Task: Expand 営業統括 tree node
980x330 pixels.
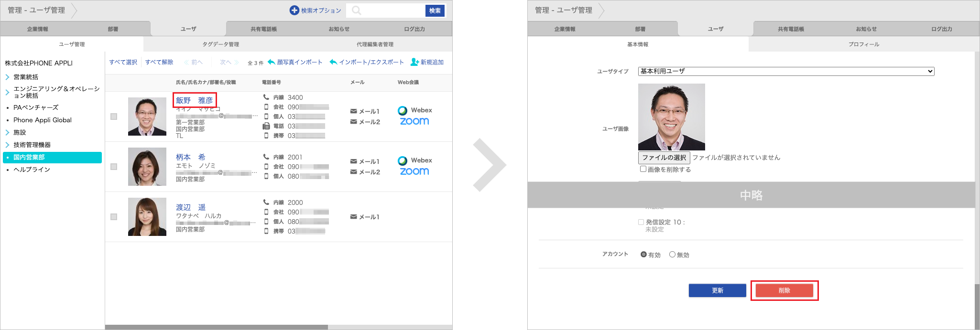Action: pos(7,77)
